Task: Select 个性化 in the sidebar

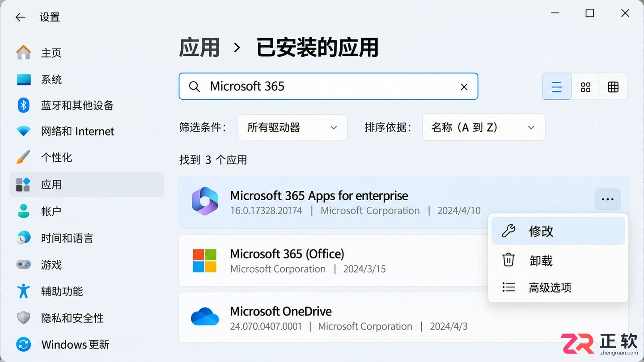Action: pyautogui.click(x=87, y=157)
